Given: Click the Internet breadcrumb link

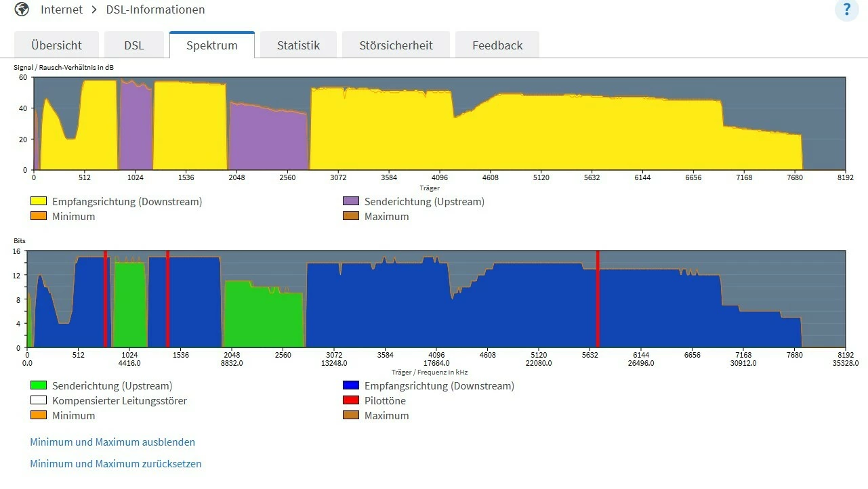Looking at the screenshot, I should click(62, 9).
